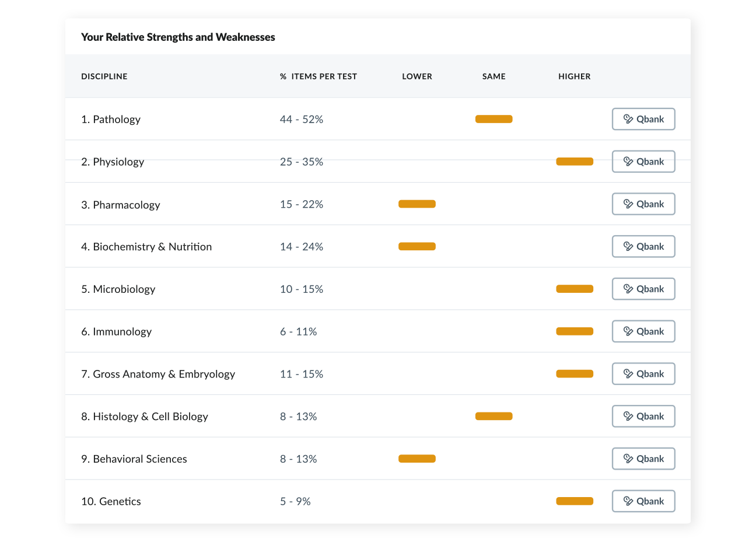Click the Higher bar for Genetics
756x542 pixels.
[x=574, y=501]
